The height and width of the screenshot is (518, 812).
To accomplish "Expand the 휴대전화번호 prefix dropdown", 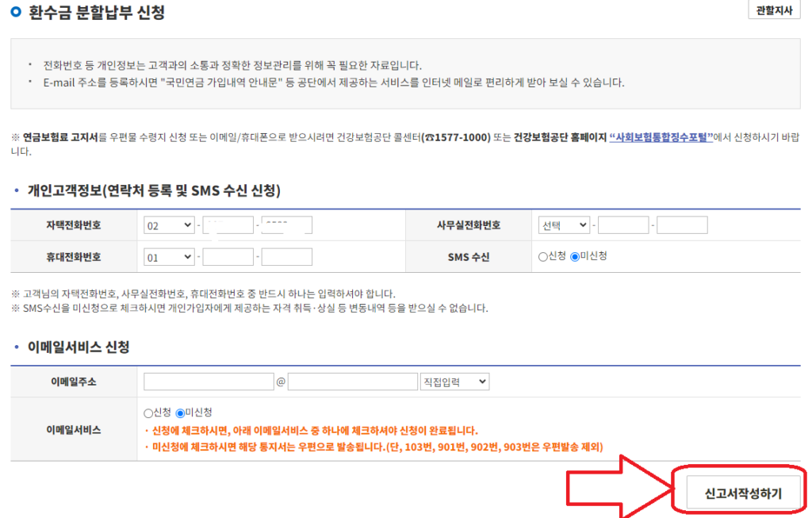I will point(170,257).
